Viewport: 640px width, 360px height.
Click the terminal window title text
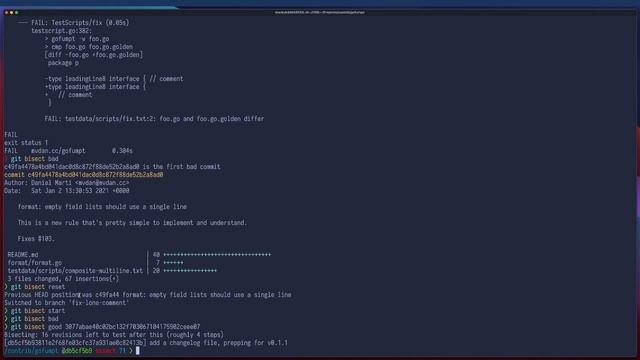click(320, 13)
